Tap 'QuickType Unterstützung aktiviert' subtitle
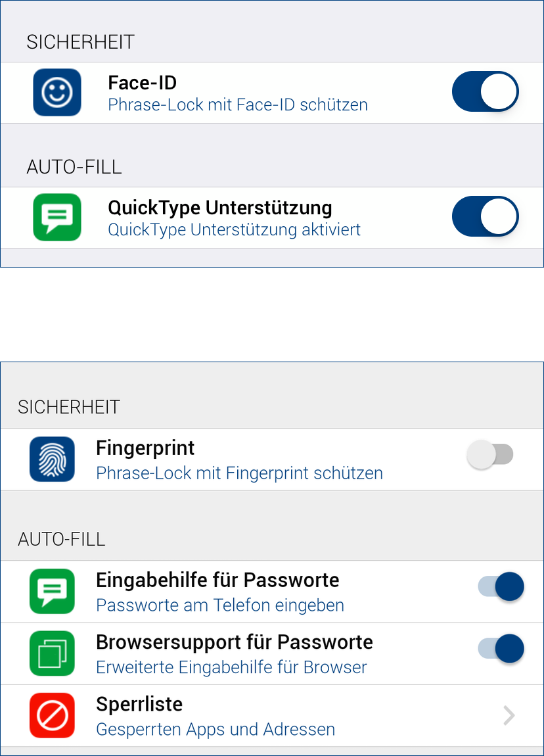Image resolution: width=544 pixels, height=756 pixels. pos(234,230)
